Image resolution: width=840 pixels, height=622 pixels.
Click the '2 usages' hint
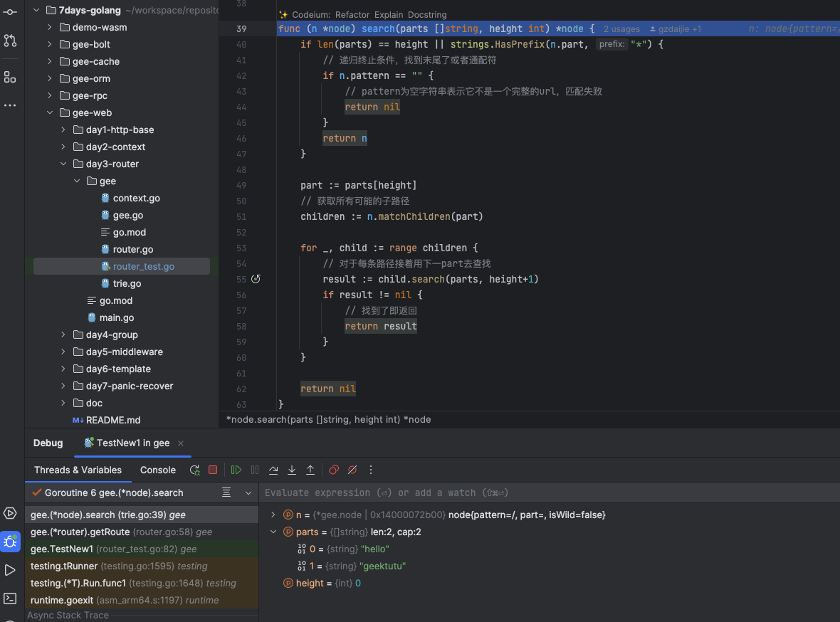[621, 29]
